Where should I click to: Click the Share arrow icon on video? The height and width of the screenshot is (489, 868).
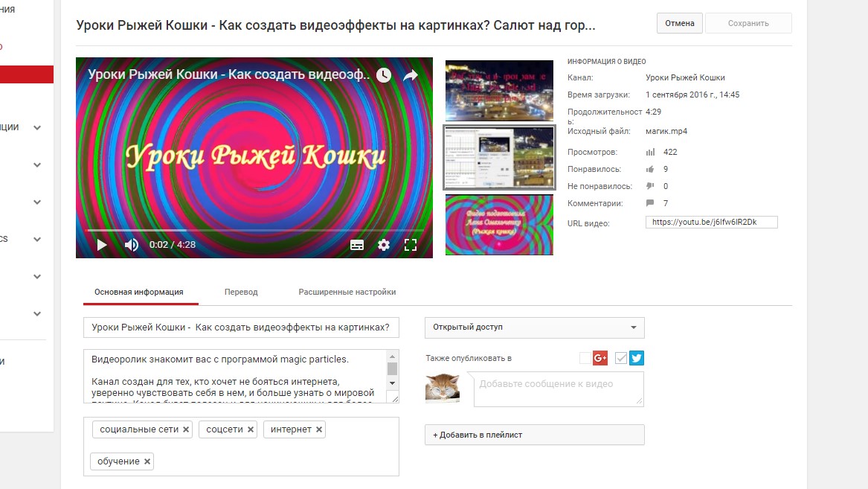point(411,75)
